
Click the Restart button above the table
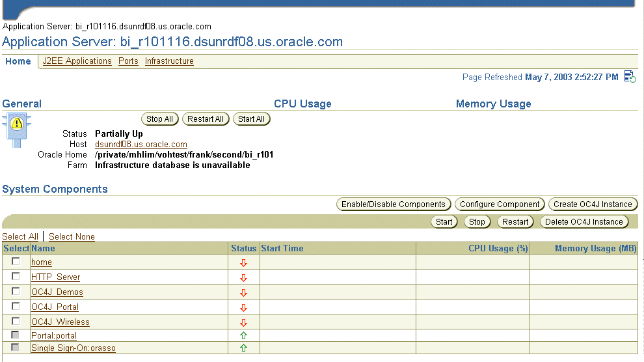click(515, 222)
